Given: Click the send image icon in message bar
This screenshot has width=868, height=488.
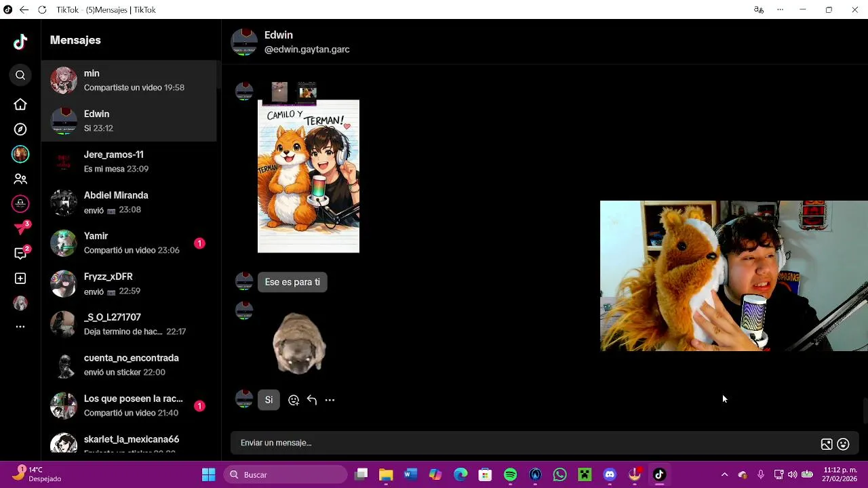Looking at the screenshot, I should pos(827,444).
